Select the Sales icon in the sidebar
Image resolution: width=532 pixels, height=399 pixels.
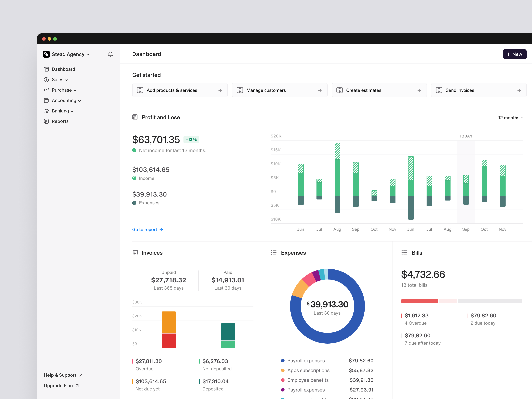(46, 80)
